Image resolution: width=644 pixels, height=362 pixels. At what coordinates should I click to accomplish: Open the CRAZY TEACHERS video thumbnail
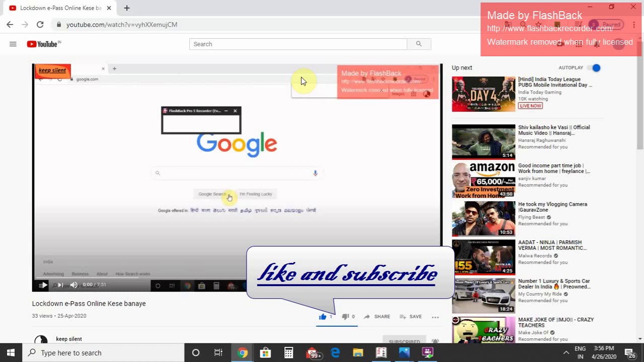484,330
